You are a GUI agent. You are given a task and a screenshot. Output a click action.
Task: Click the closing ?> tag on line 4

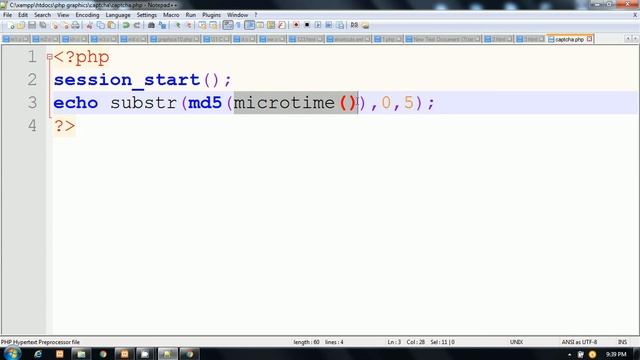64,125
